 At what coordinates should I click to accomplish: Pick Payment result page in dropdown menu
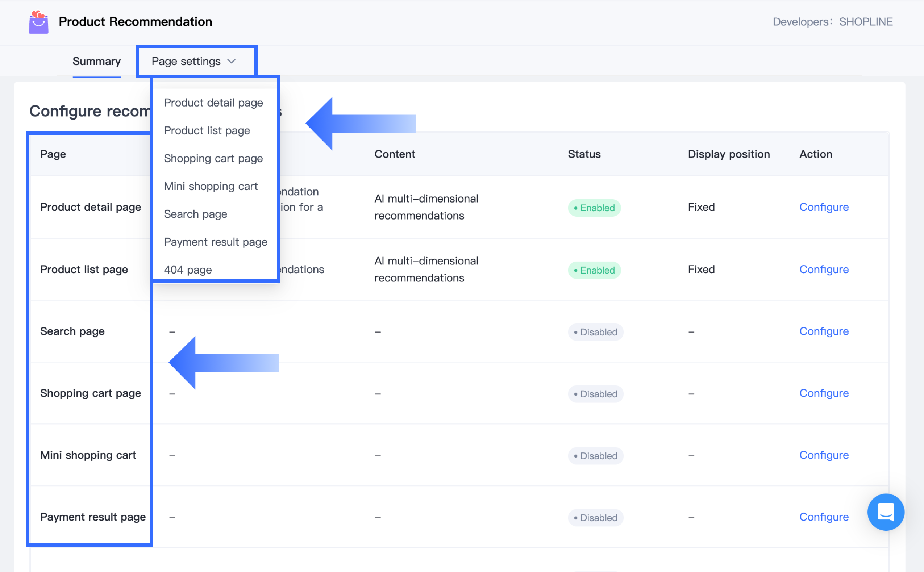[x=216, y=242]
